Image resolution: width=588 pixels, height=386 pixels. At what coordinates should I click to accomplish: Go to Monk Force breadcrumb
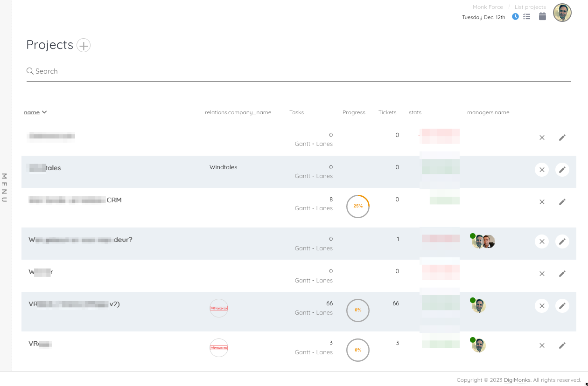click(488, 7)
